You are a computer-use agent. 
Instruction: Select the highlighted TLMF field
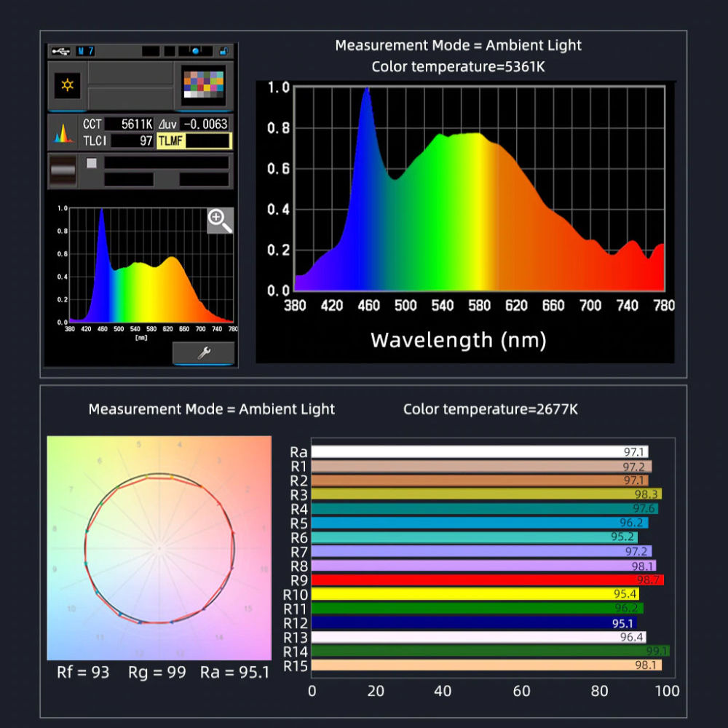pos(194,141)
